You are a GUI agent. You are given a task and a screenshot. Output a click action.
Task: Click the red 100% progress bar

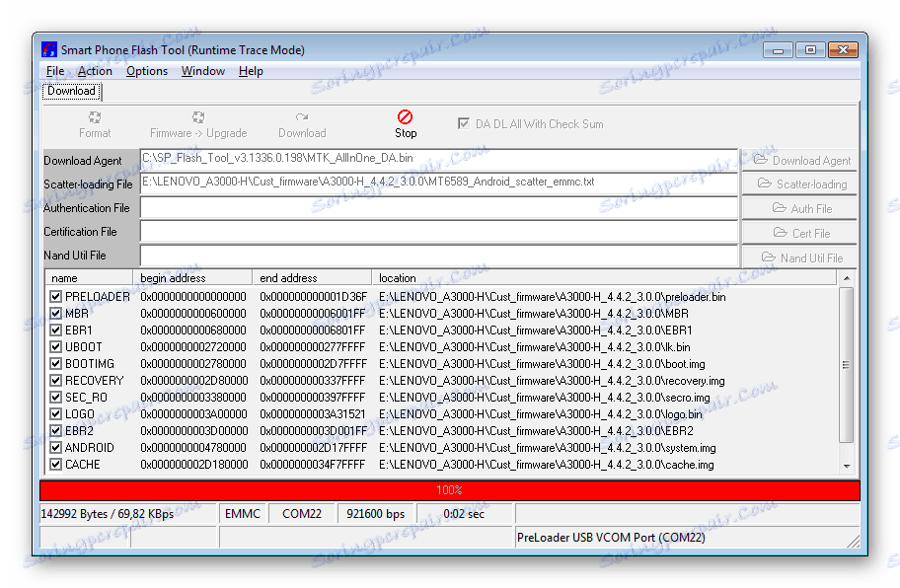tap(449, 490)
